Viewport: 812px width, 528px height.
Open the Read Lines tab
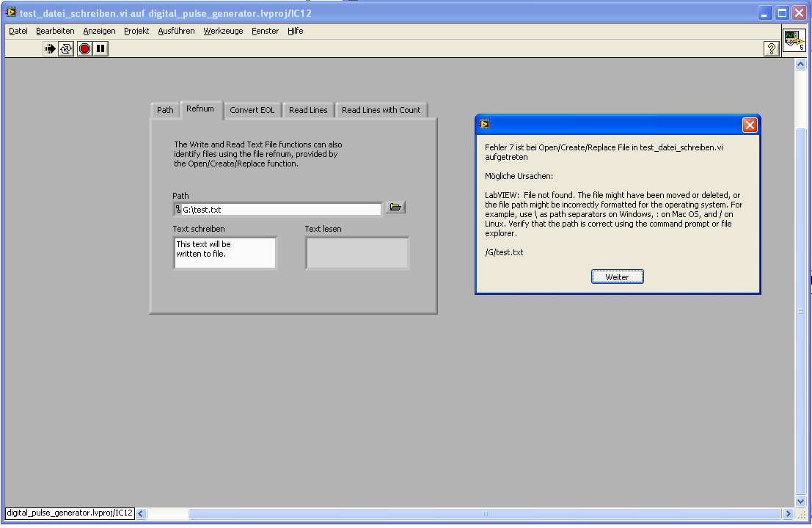tap(308, 110)
